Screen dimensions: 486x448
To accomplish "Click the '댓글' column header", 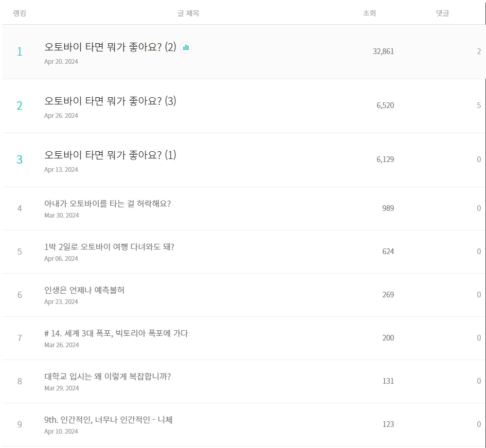I will pyautogui.click(x=442, y=13).
